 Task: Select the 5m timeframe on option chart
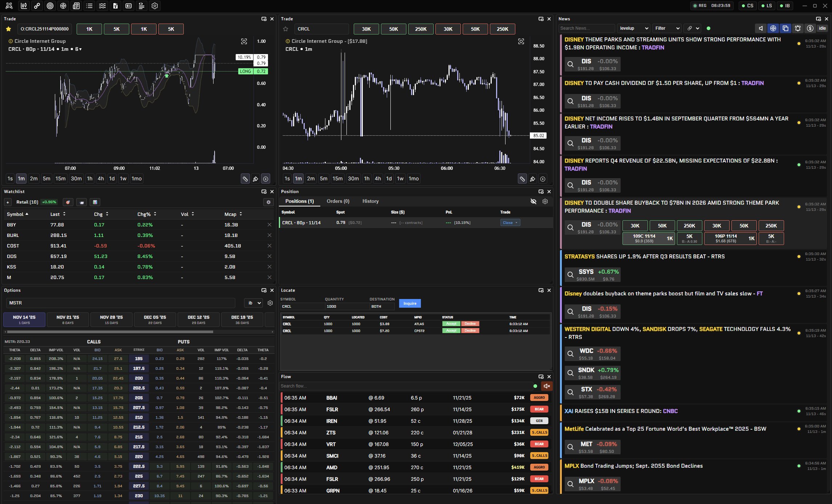[x=46, y=179]
